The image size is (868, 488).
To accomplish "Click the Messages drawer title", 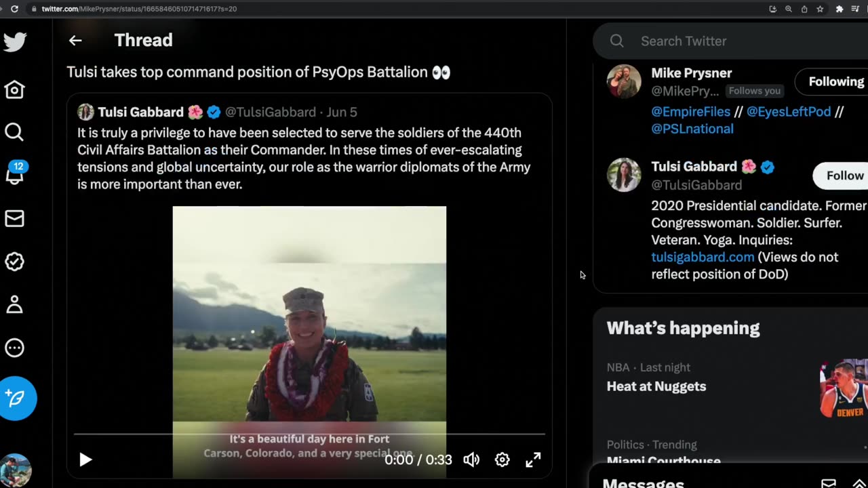I will [x=642, y=483].
